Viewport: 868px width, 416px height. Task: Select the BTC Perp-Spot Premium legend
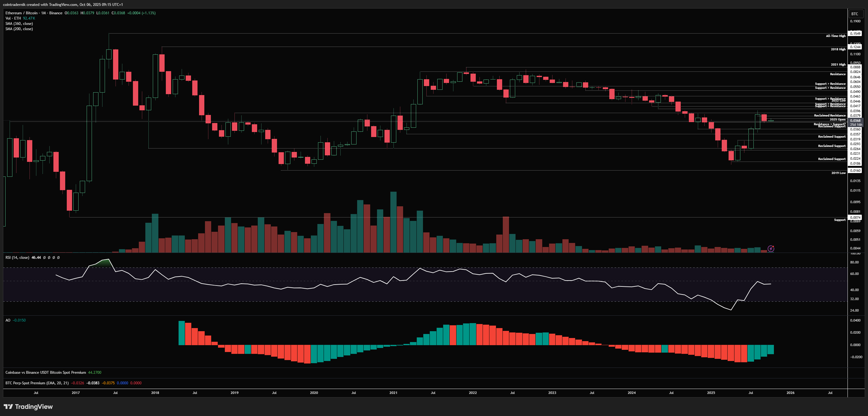(x=37, y=383)
